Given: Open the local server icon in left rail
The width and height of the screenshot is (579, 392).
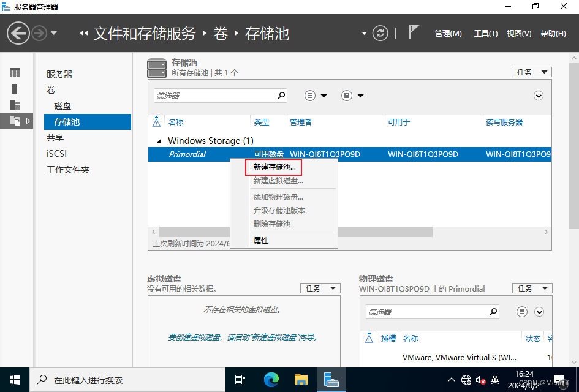Looking at the screenshot, I should pos(15,89).
